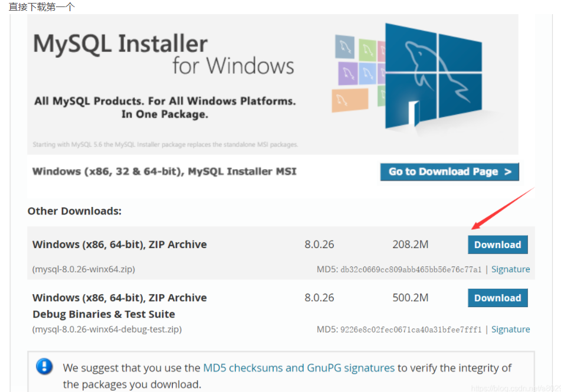Open Signature link for mysql-8.0.26-winx64.zip

[510, 269]
